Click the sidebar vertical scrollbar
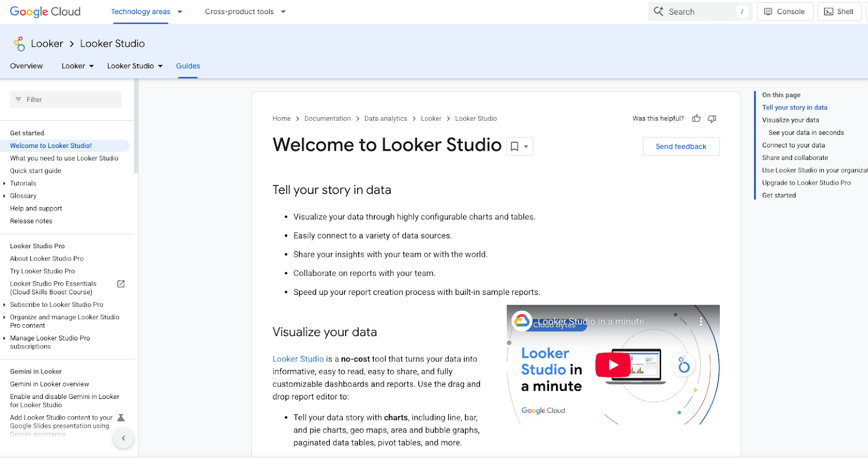Image resolution: width=868 pixels, height=458 pixels. pos(136,127)
